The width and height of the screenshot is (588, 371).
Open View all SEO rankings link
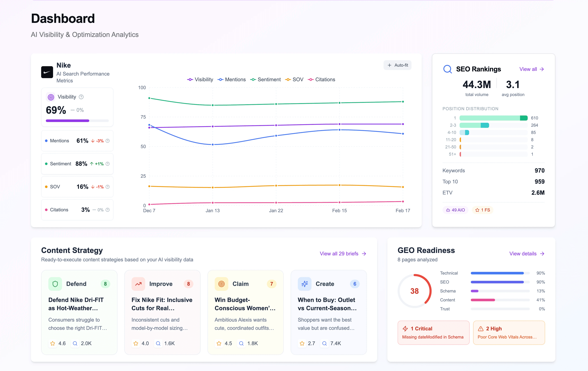531,69
